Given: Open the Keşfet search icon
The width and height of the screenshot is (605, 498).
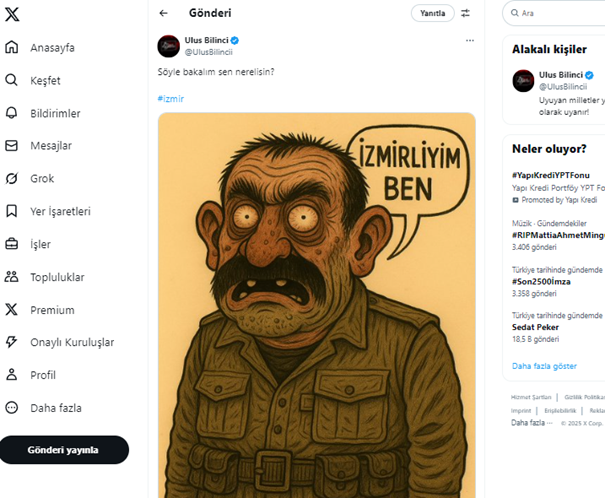Looking at the screenshot, I should (12, 81).
